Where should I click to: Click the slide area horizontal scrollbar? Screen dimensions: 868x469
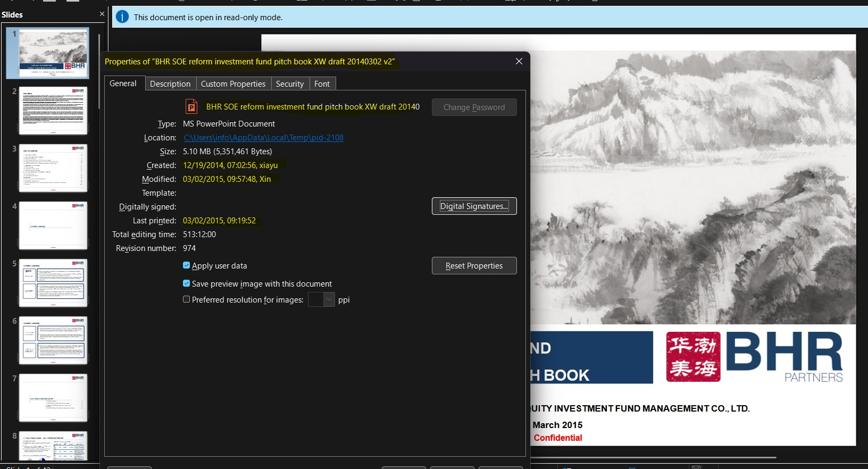(x=654, y=457)
